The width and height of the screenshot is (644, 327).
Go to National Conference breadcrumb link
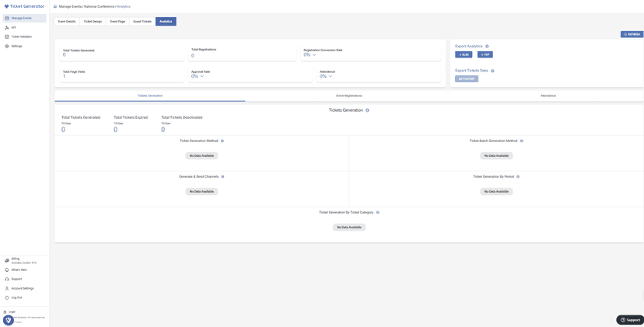pos(99,6)
